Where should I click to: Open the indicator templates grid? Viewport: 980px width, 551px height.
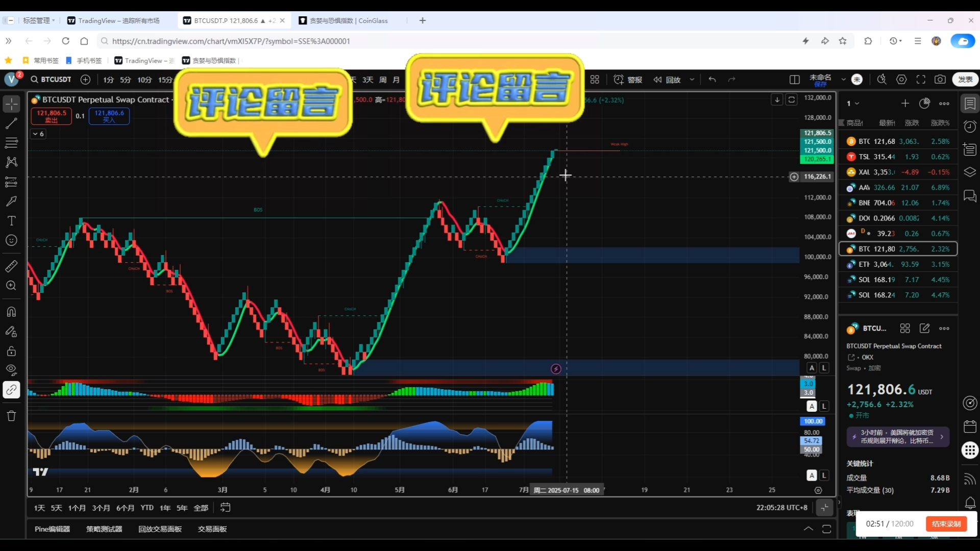pyautogui.click(x=595, y=80)
